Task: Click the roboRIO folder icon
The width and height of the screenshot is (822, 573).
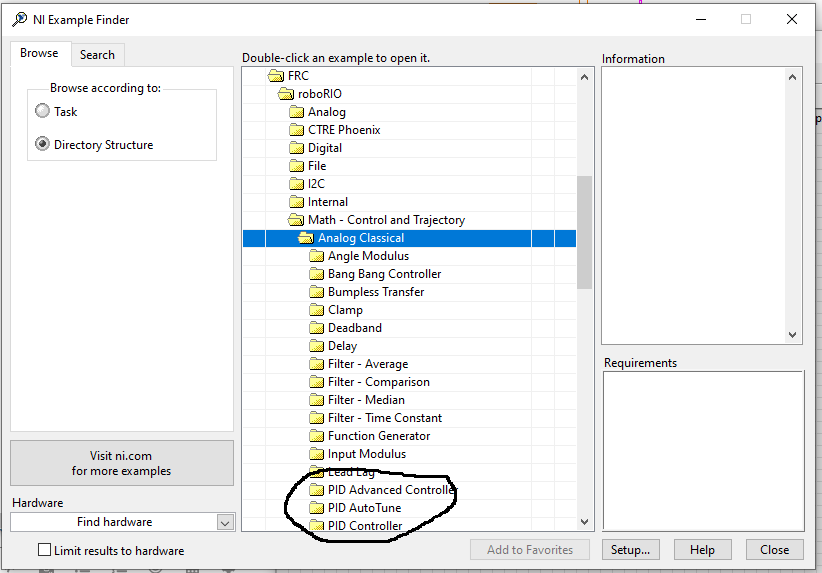Action: point(286,94)
